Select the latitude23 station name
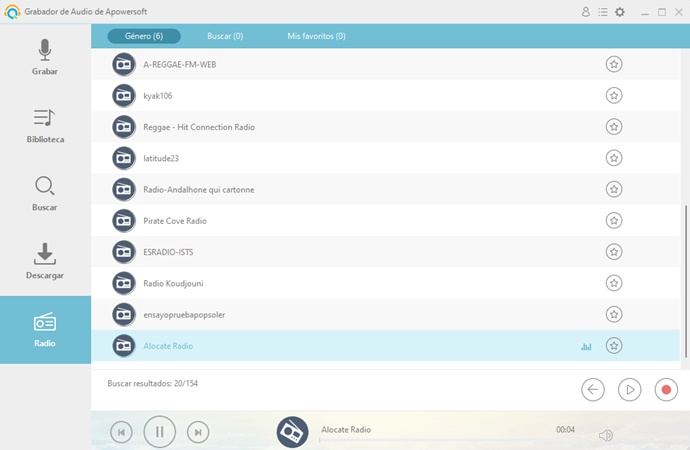690x450 pixels. 161,158
